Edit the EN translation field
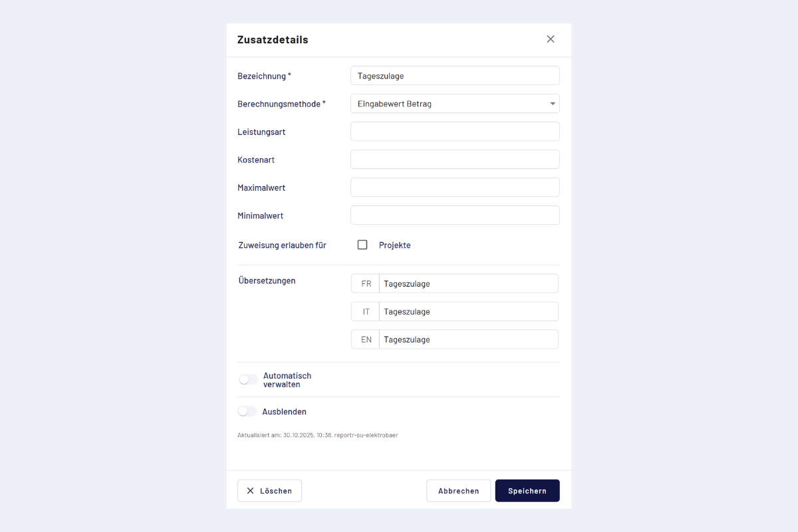Viewport: 798px width, 532px height. click(x=468, y=340)
